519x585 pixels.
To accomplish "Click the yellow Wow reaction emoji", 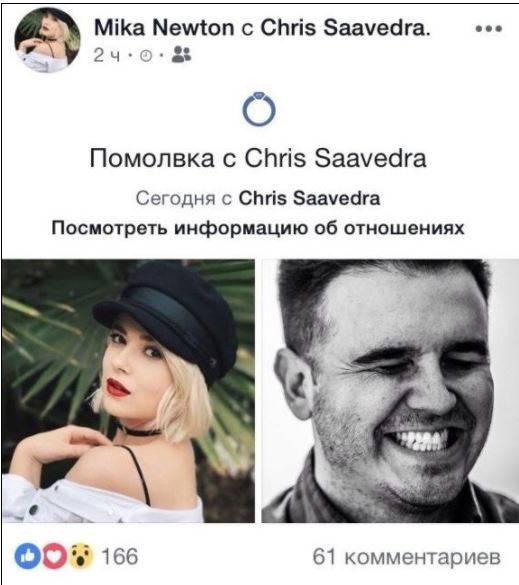I will click(x=81, y=556).
